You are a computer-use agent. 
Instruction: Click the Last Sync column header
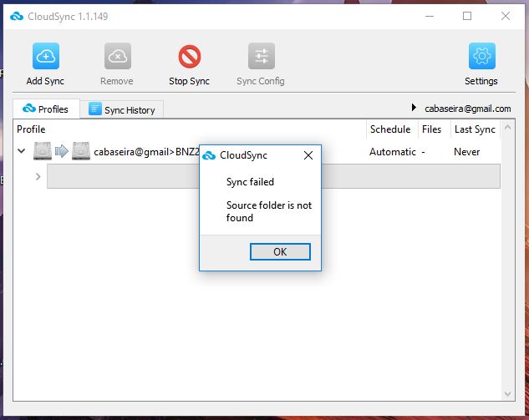click(475, 129)
